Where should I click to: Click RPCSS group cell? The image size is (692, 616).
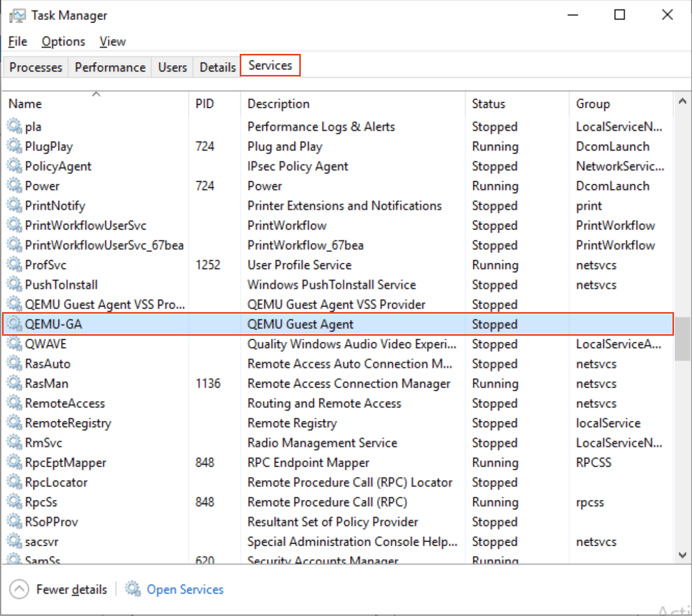pos(593,463)
